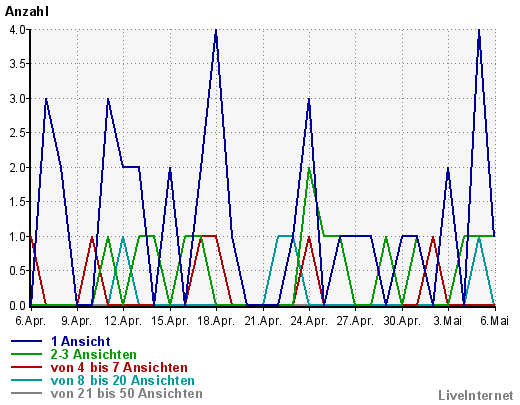Screen dimensions: 520x405
Task: Click the 30.Apr. date label
Action: point(402,321)
